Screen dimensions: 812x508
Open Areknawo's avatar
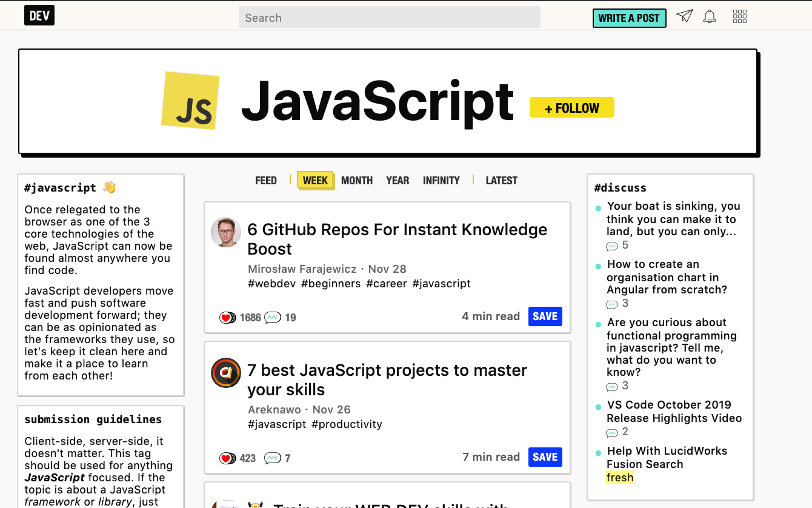(226, 373)
